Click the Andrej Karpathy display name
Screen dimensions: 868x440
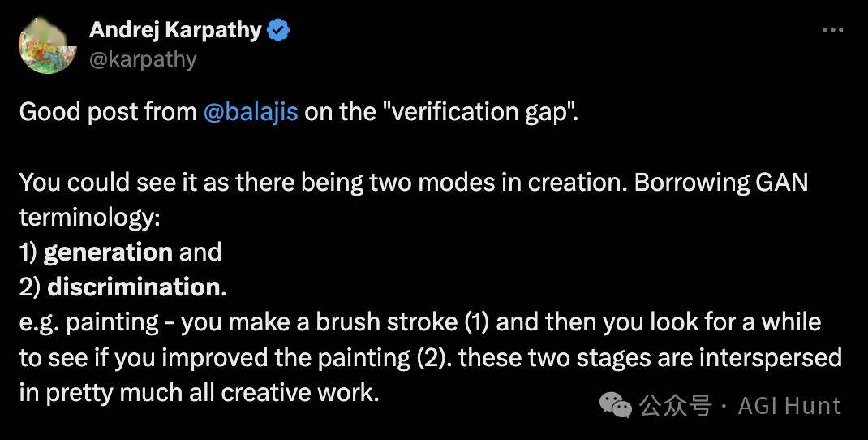pos(175,30)
